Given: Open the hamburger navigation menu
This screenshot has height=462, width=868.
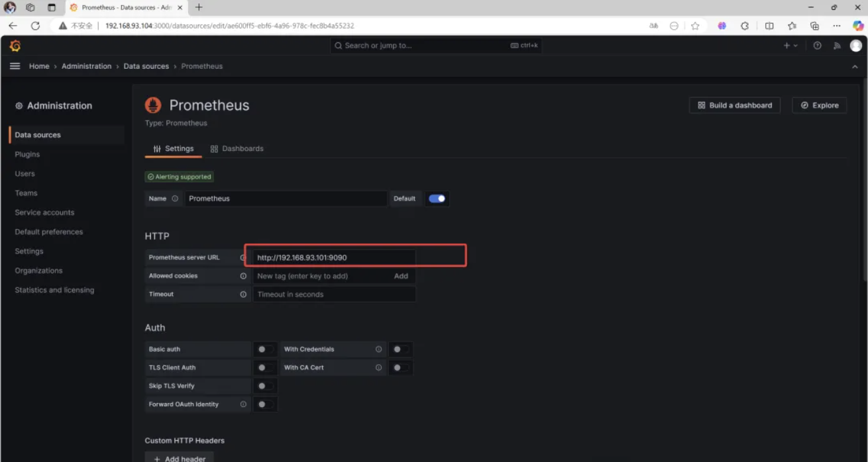Looking at the screenshot, I should click(x=15, y=66).
